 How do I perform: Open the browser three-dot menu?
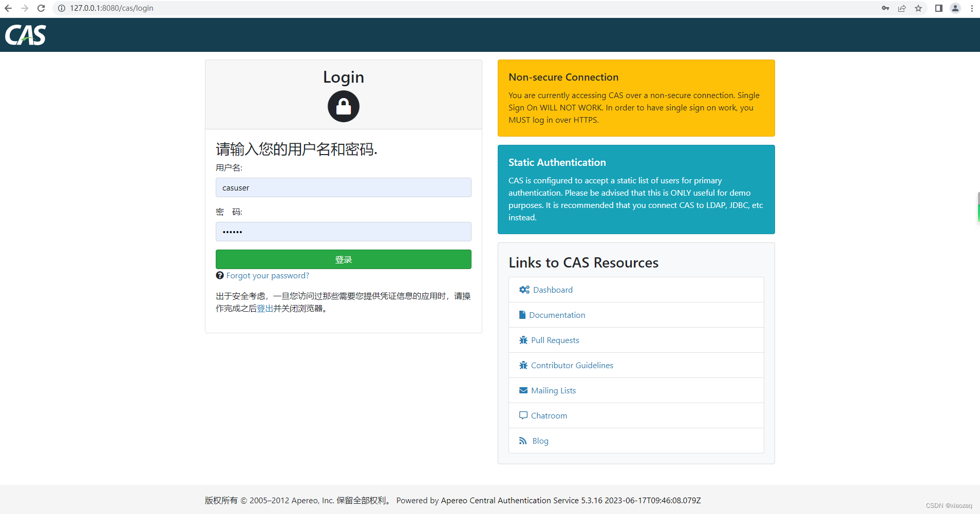click(972, 8)
